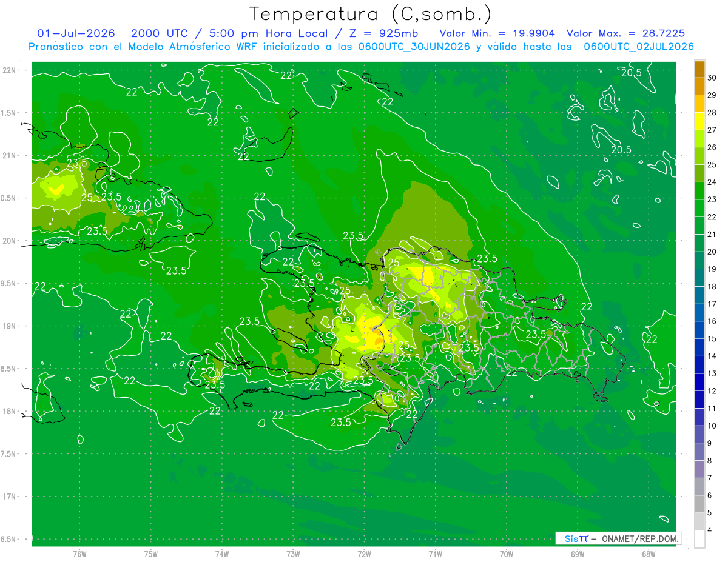Viewport: 728px width, 562px height.
Task: Pick the gray colorbar swatch between 5 and 6
Action: click(x=699, y=504)
